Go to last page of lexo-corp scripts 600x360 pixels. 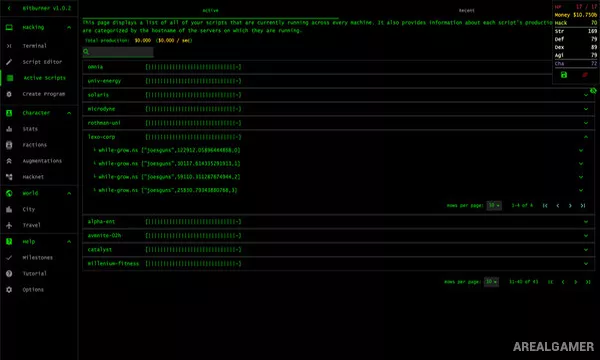(x=582, y=206)
